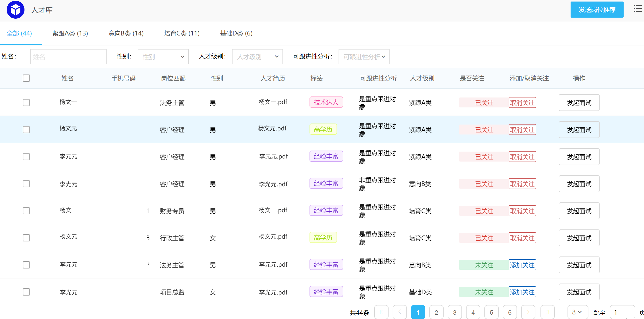The image size is (644, 319).
Task: Check the row for 杨文一 法务主管
Action: [26, 103]
